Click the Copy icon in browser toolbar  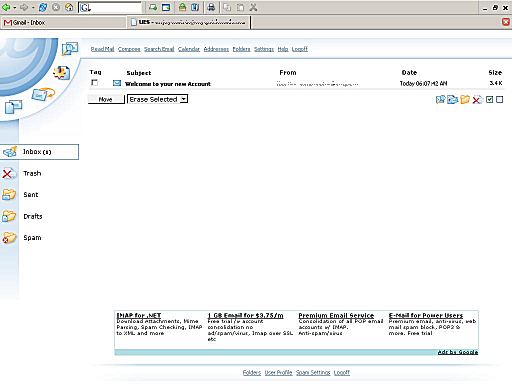coord(227,7)
